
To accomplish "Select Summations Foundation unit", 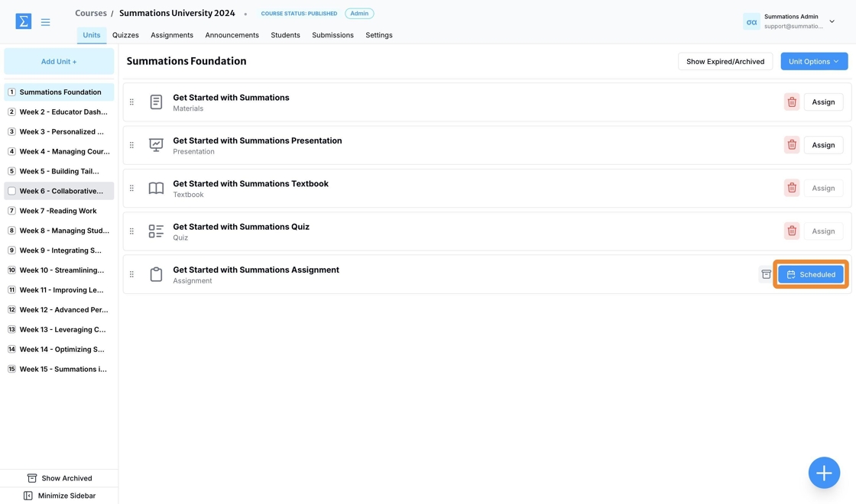I will coord(59,92).
